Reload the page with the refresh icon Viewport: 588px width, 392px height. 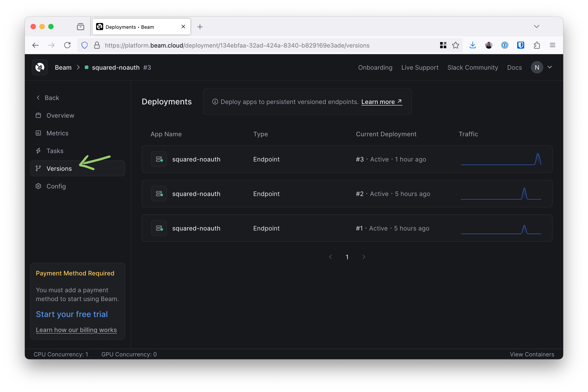pyautogui.click(x=67, y=45)
